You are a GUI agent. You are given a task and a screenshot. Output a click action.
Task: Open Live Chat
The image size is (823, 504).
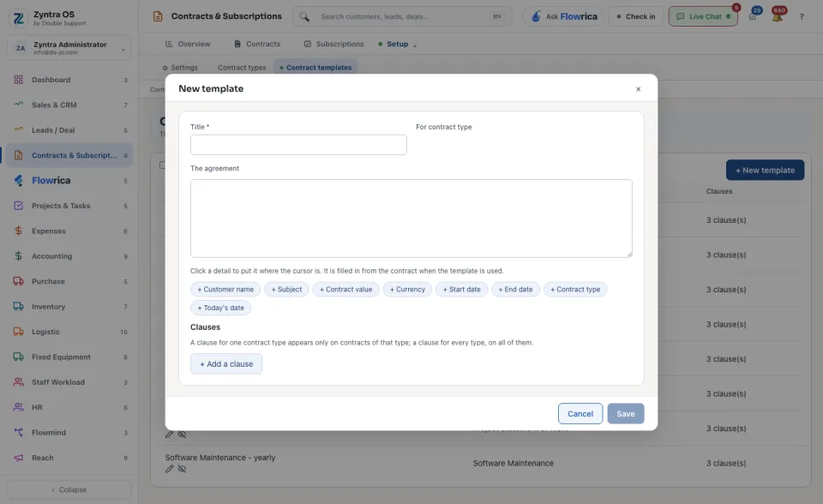coord(703,17)
